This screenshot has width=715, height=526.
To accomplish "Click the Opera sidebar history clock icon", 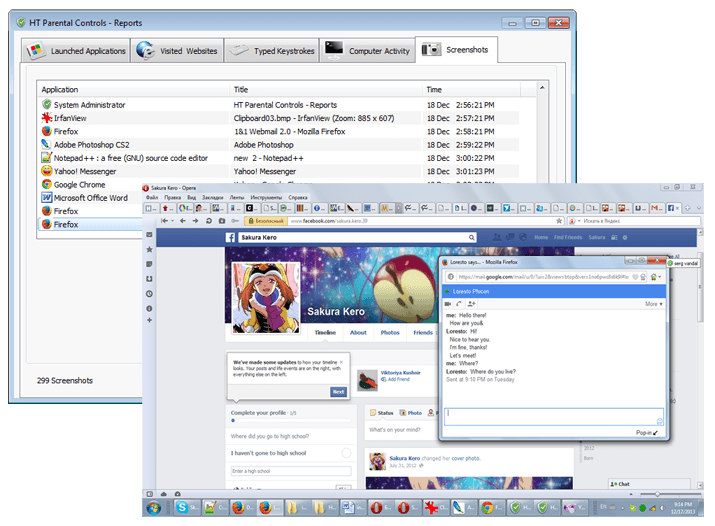I will tap(149, 294).
